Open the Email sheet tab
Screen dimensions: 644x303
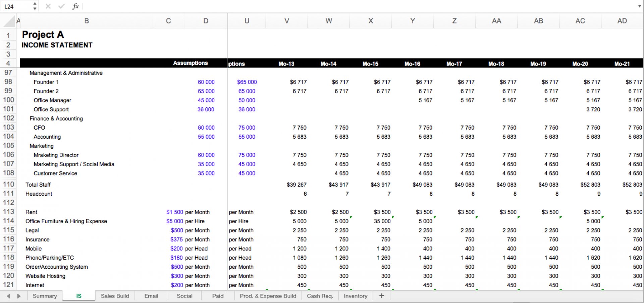pyautogui.click(x=151, y=296)
